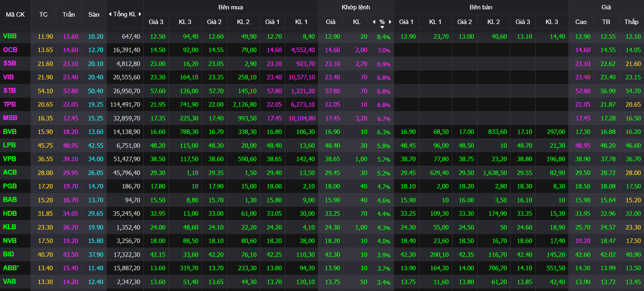Open stock symbol VBB

(10, 36)
